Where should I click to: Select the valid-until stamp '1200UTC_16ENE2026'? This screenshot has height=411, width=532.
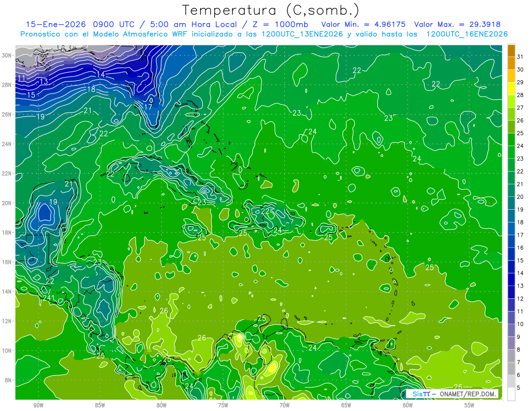coord(467,34)
